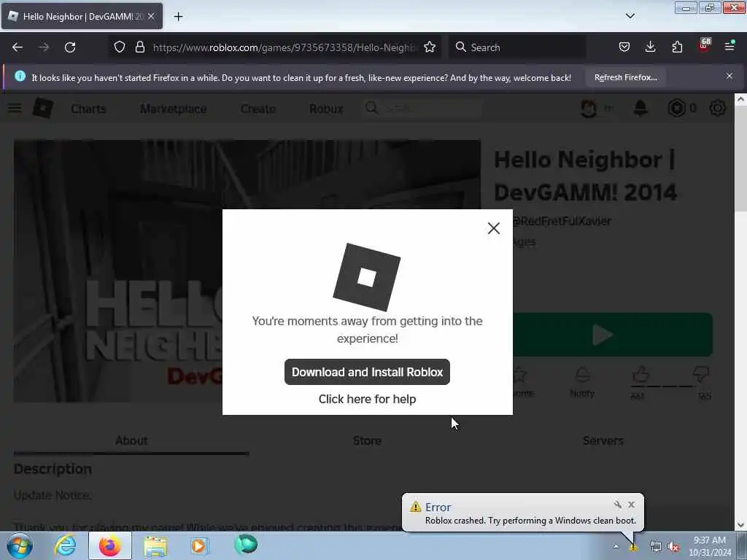This screenshot has height=560, width=747.
Task: Click the uBlock extension icon with 68 badge
Action: point(704,46)
